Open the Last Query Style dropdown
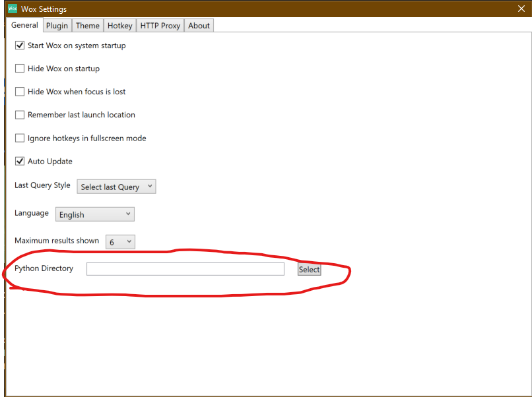The height and width of the screenshot is (397, 532). 116,187
